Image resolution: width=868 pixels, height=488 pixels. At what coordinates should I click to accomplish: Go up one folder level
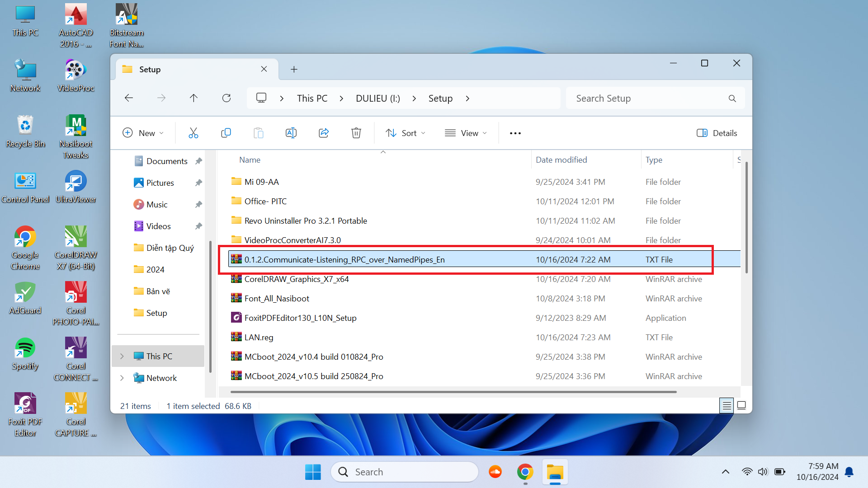(193, 98)
